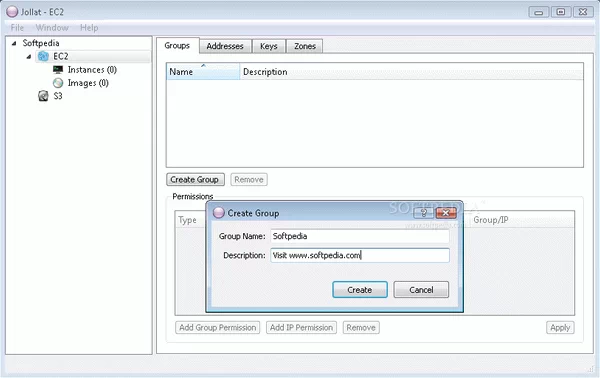Click the Remove button beside Create Group
This screenshot has width=600, height=378.
249,179
